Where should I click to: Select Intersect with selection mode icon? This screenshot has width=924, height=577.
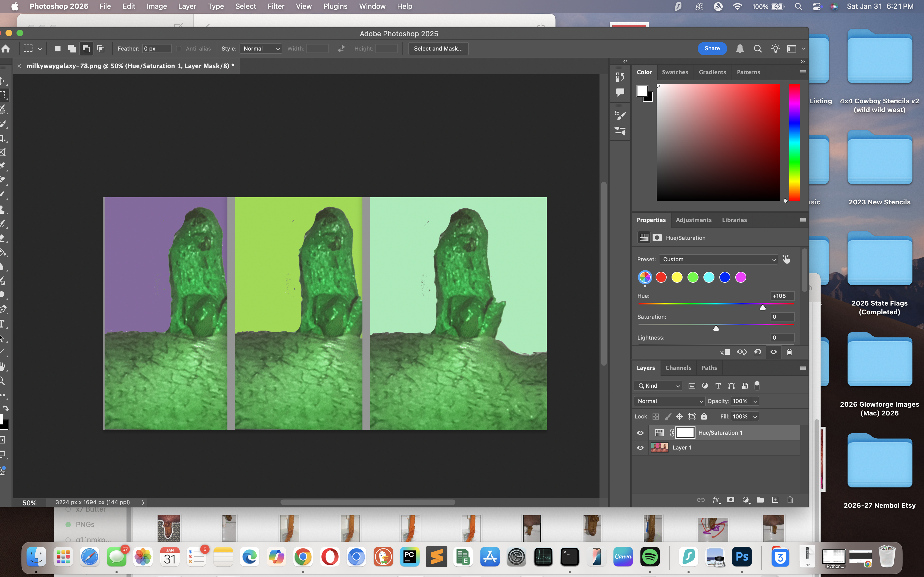coord(101,48)
